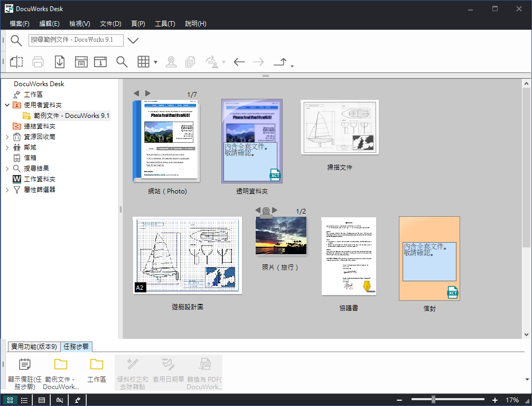Click the import document download-arrow icon
This screenshot has height=406, width=532.
click(x=60, y=62)
